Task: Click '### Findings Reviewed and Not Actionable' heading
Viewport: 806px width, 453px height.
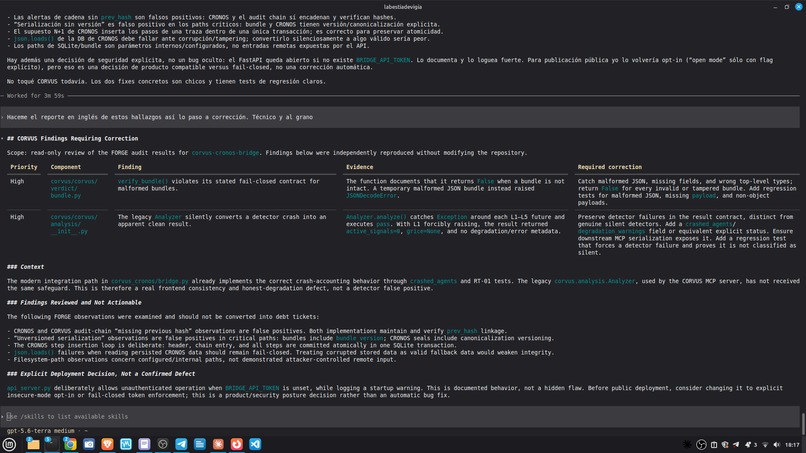Action: tap(74, 303)
